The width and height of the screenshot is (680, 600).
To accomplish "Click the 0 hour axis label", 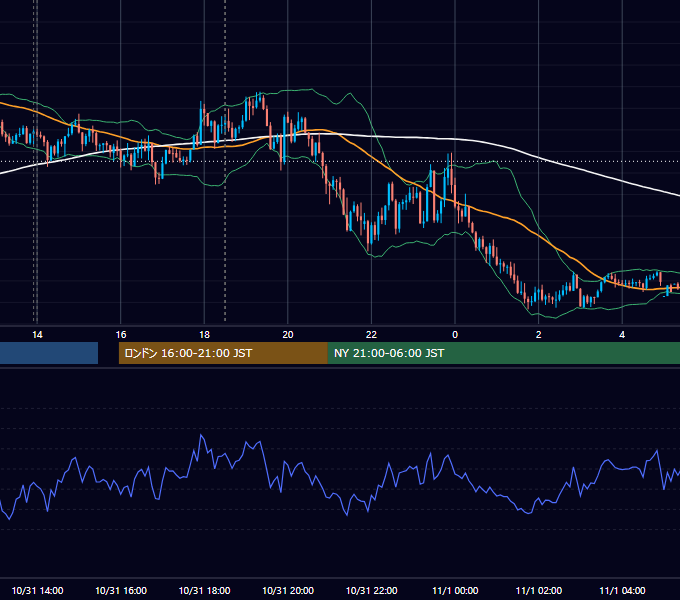I will (455, 335).
